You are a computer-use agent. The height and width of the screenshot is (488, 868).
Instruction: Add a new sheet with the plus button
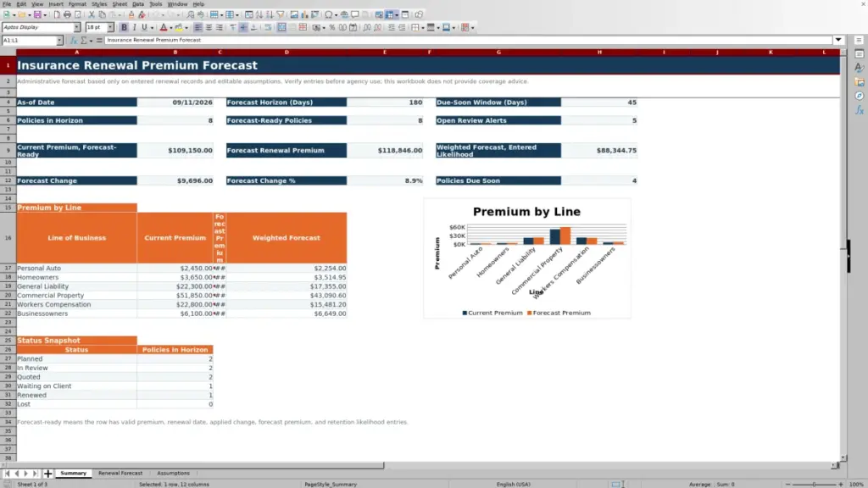tap(47, 474)
